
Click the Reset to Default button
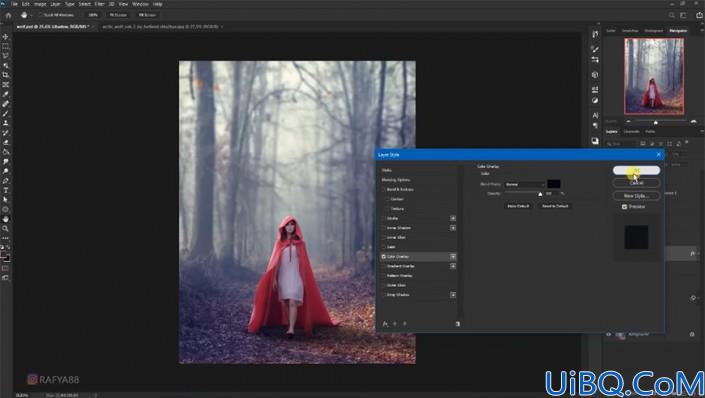tap(555, 206)
